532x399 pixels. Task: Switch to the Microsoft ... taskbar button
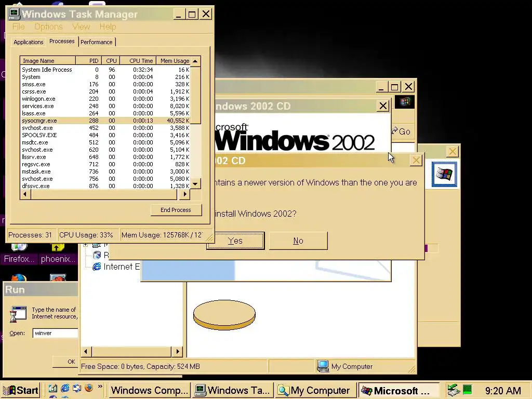click(x=398, y=390)
